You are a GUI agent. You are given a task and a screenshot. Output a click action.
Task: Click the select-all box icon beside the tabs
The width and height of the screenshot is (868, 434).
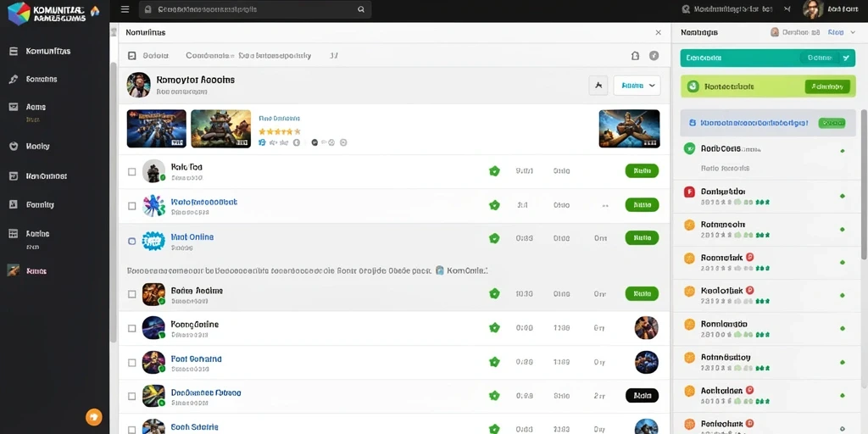click(131, 55)
